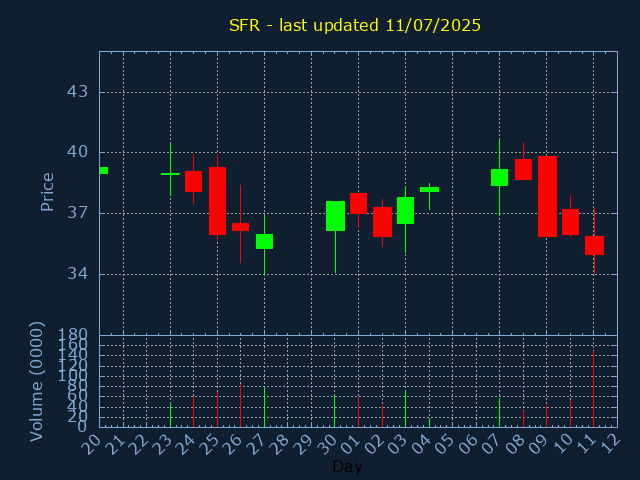Viewport: 640px width, 480px height.
Task: Select the tall red candlestick for day 25
Action: click(x=218, y=201)
